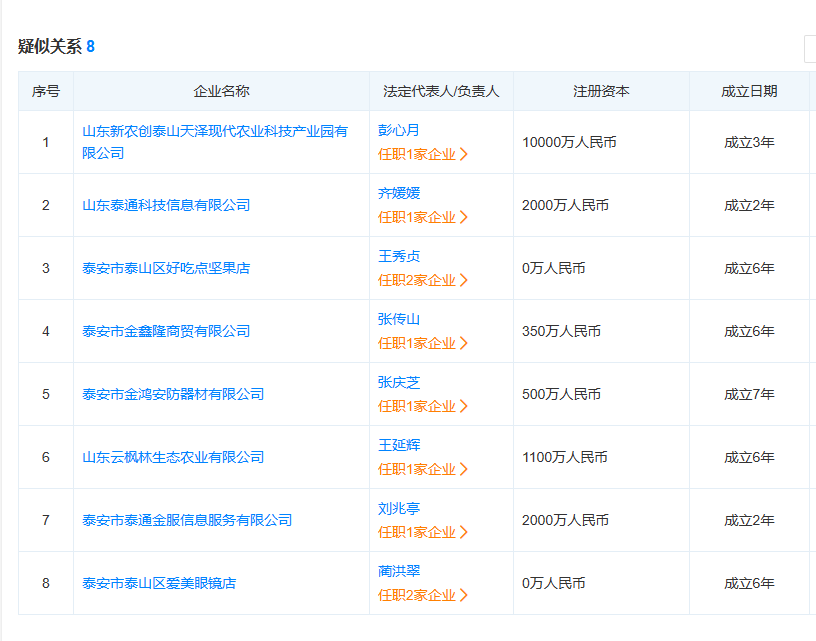Select 泰安市金鸿安防器材有限公司 company name
Viewport: 816px width, 641px height.
pyautogui.click(x=173, y=394)
